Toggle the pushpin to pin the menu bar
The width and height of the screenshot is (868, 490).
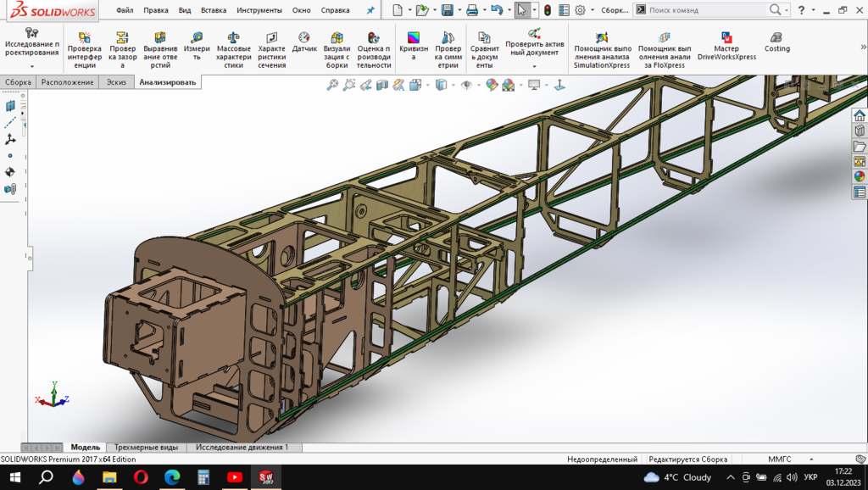pos(370,10)
